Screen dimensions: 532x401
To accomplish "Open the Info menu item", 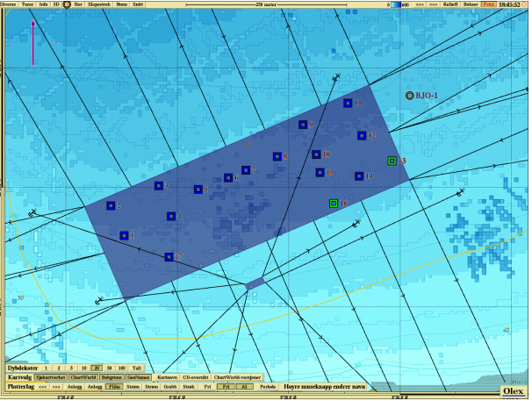I will [43, 4].
